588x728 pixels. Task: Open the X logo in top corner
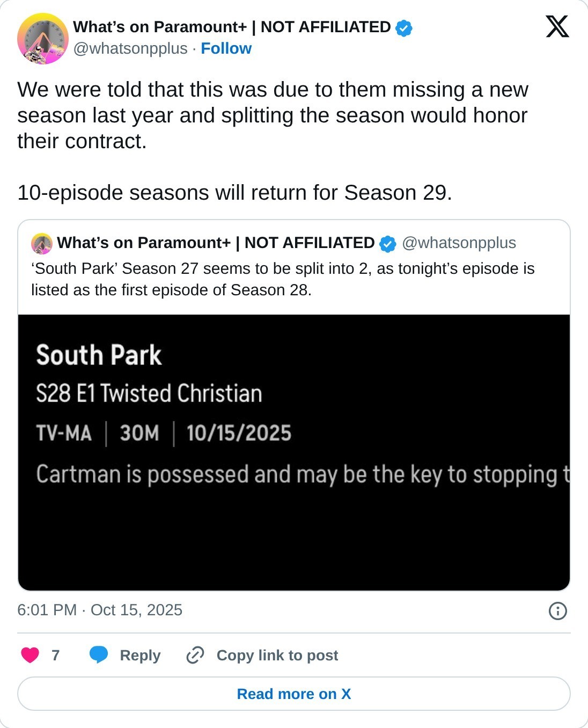(x=557, y=26)
